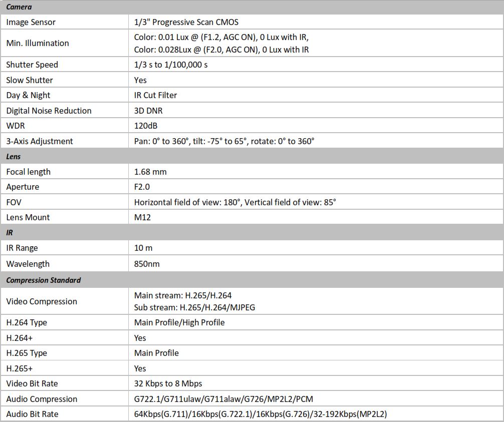Screen dimensions: 504x422
Task: Select the 1/3" Progressive Scan CMOS value
Action: [186, 22]
